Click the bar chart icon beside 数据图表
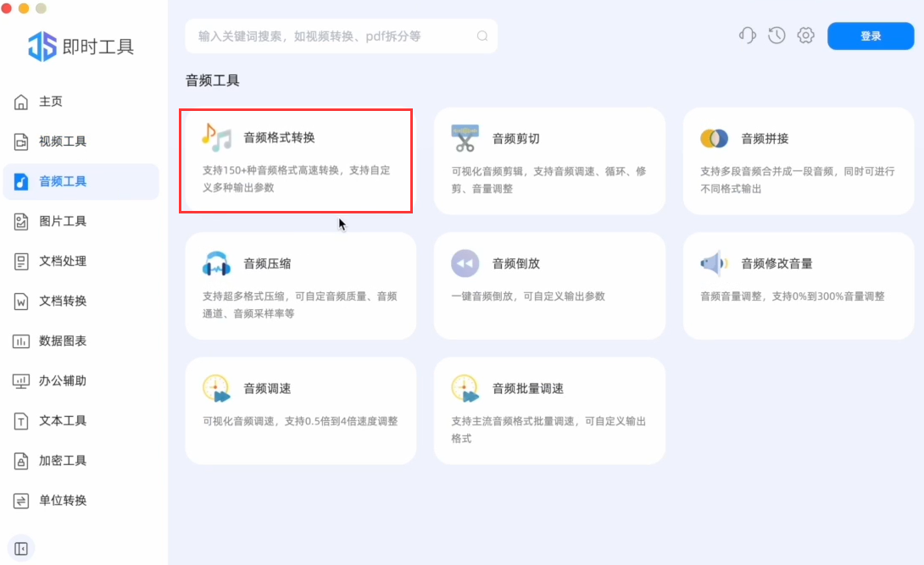 coord(20,341)
